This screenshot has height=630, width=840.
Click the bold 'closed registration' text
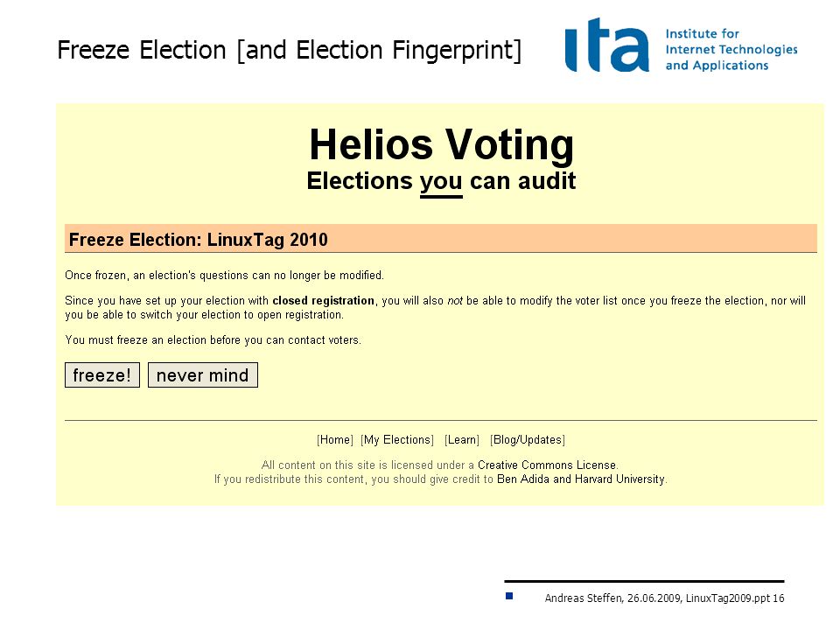[323, 300]
